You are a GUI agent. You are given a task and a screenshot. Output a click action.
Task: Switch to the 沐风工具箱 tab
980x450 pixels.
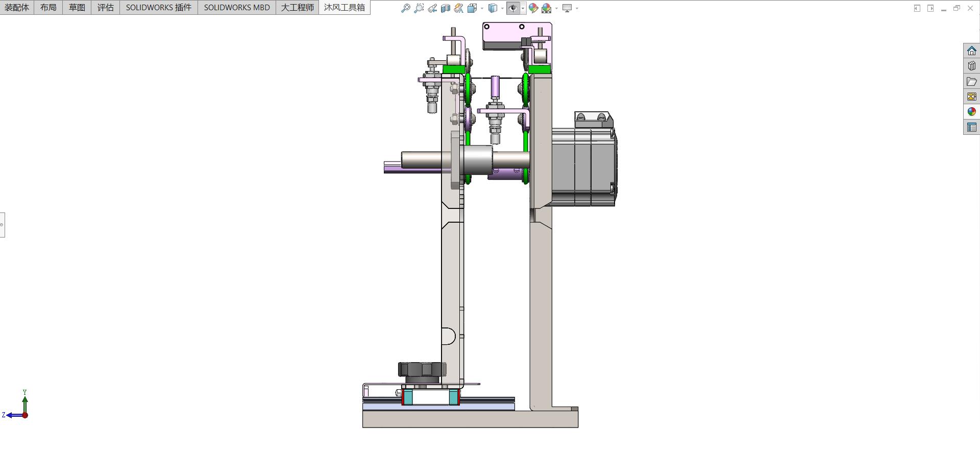[x=345, y=7]
